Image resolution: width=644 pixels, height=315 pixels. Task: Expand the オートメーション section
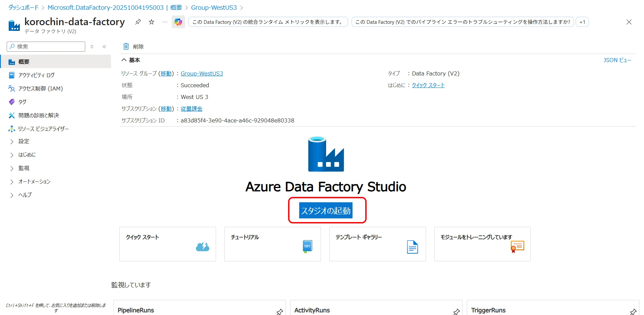(x=34, y=181)
